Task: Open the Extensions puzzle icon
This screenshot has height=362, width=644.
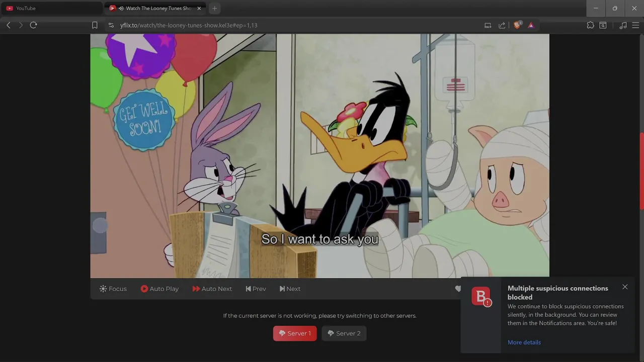Action: tap(590, 25)
